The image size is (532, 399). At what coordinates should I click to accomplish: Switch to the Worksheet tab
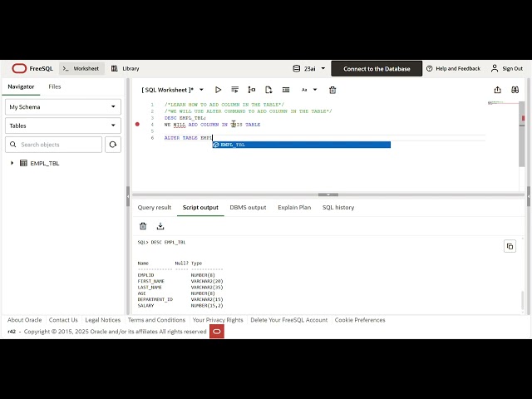pos(81,68)
